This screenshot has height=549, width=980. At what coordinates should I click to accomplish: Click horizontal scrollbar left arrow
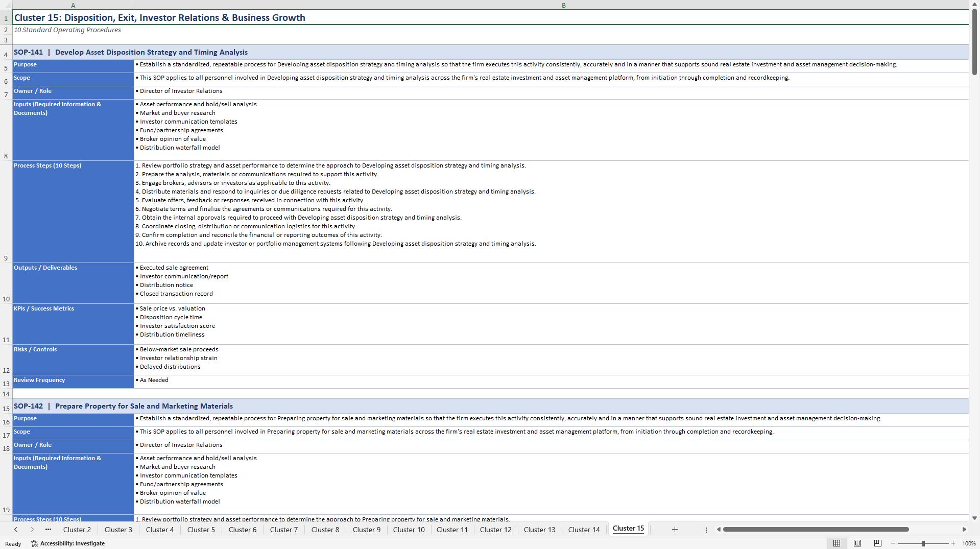coord(719,530)
